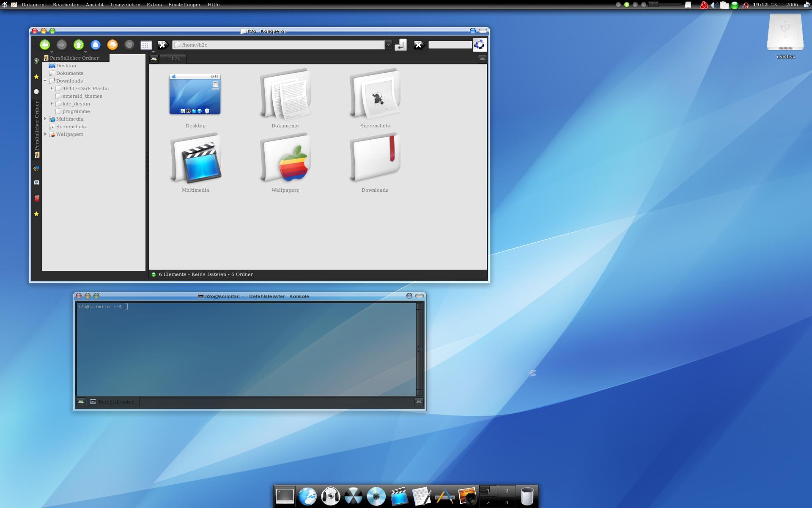Close session button at Konsole tab bar right
812x508 pixels.
tap(419, 401)
